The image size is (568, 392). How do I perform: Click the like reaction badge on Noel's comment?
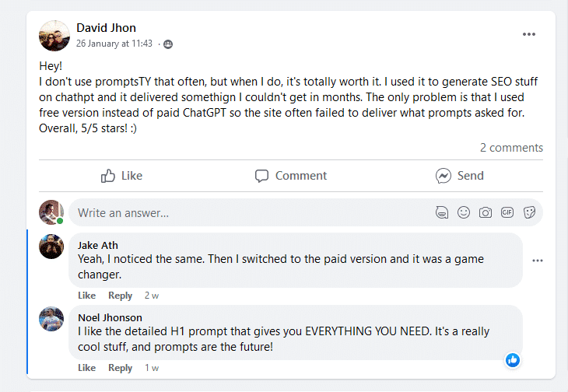513,359
